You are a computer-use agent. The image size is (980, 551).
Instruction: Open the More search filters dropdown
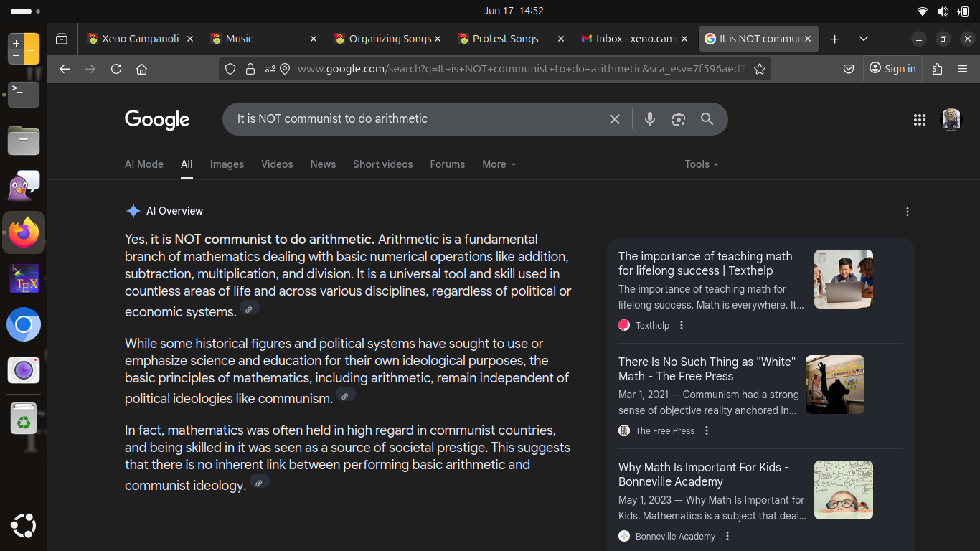point(499,164)
